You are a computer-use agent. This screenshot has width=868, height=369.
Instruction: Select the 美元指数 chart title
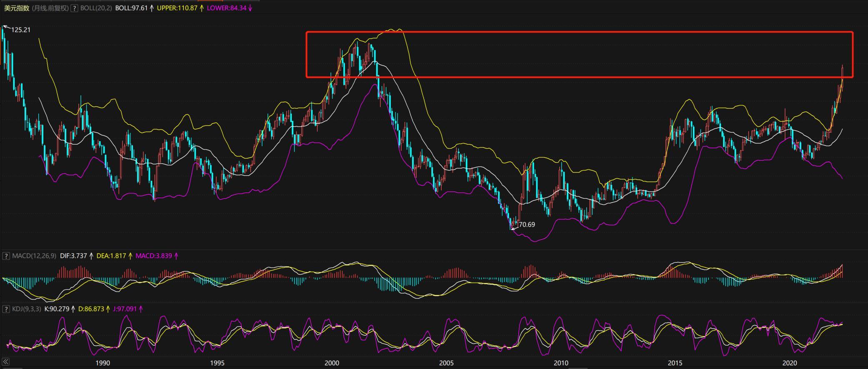(x=17, y=8)
